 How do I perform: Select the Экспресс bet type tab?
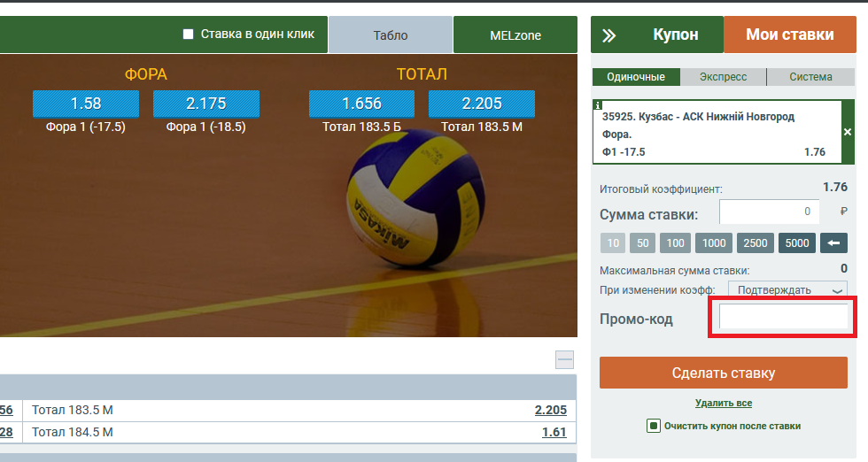point(723,77)
